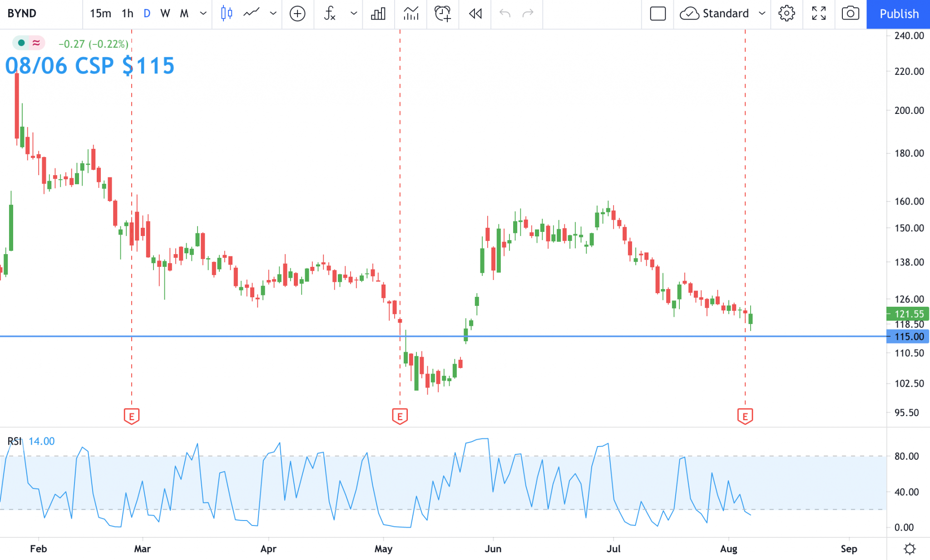Click the earnings E marker in August

[x=745, y=416]
